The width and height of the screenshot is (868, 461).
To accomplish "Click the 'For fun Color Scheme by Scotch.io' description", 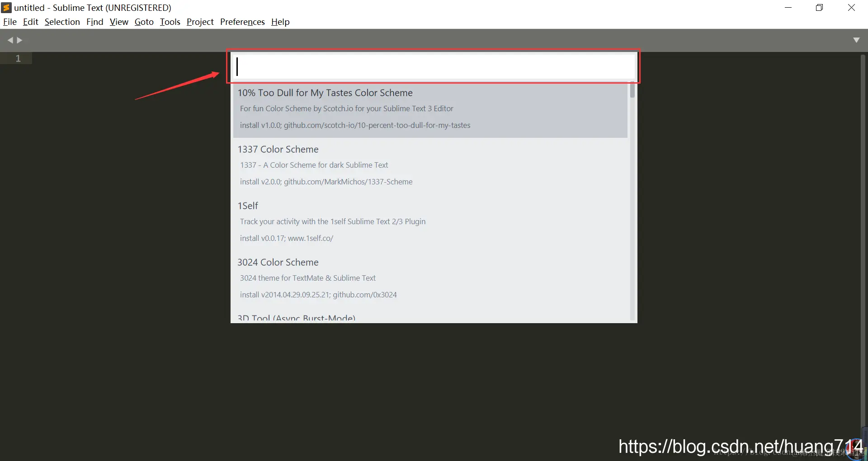I will coord(346,108).
